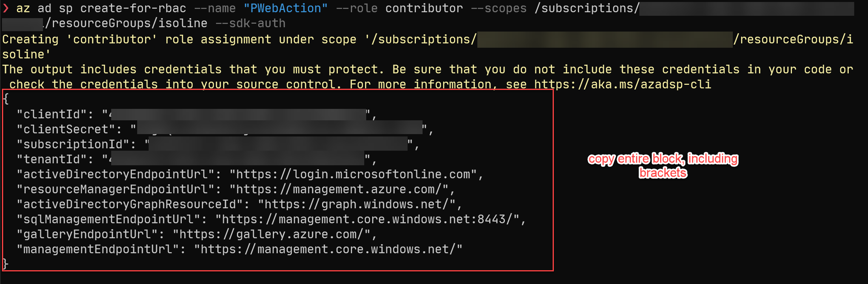Click the management.core.windows.net:8443 URL
Screen dimensions: 868x284
[x=367, y=219]
